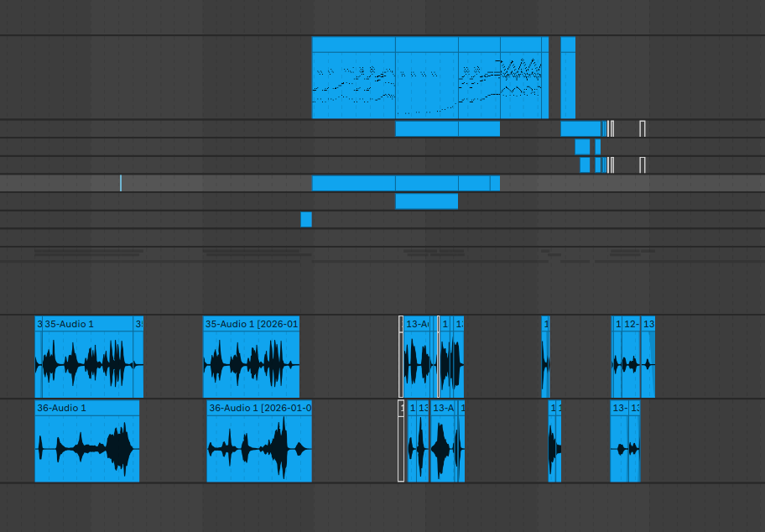The image size is (765, 532).
Task: Select the last 13 clip on the upper audio track
Action: point(648,357)
